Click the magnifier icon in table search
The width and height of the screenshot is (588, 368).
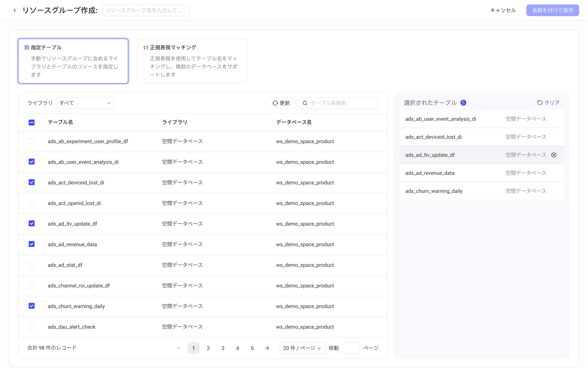(x=305, y=103)
